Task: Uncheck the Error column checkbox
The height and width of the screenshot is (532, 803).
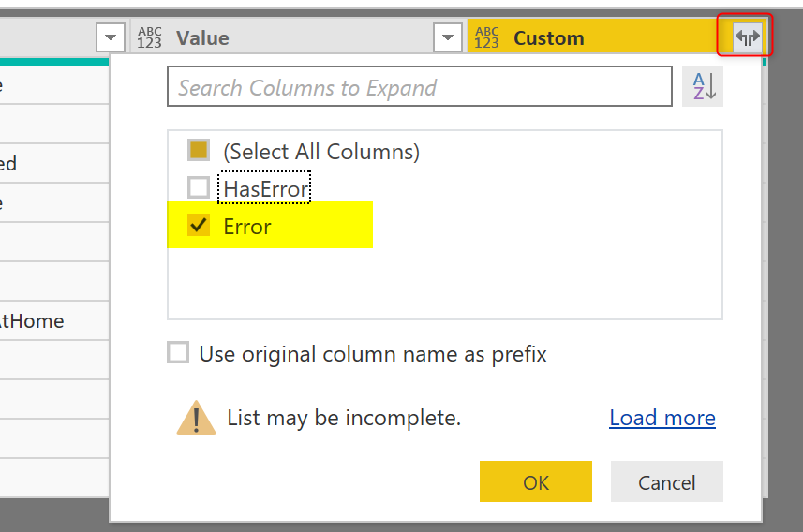Action: (199, 226)
